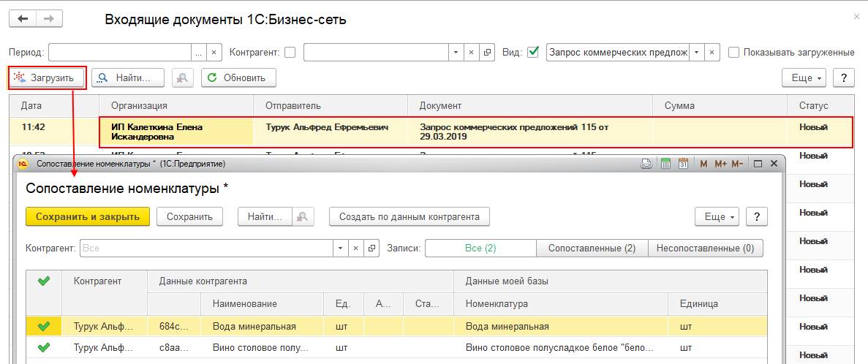Image resolution: width=868 pixels, height=364 pixels.
Task: Navigate back with the left arrow
Action: coord(23,19)
